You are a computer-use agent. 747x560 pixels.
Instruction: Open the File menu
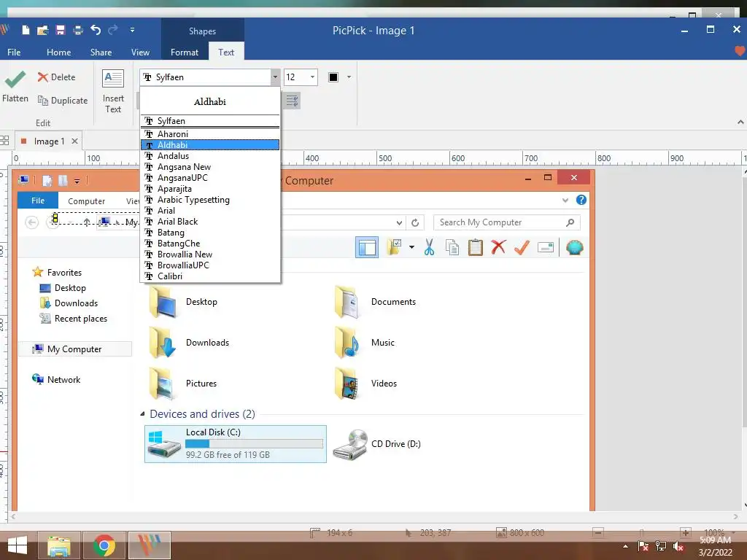click(14, 52)
